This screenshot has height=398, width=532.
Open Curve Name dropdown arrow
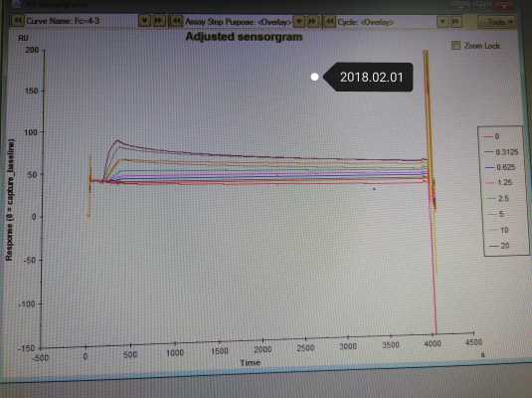pyautogui.click(x=145, y=21)
